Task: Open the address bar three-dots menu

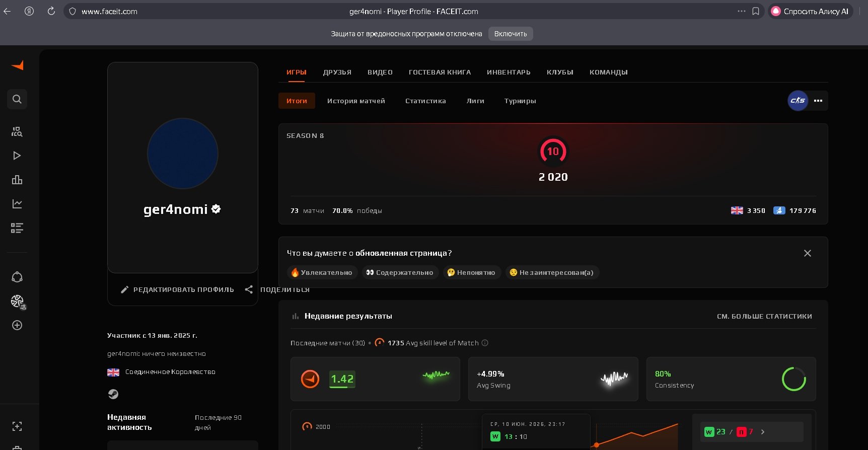Action: [742, 11]
